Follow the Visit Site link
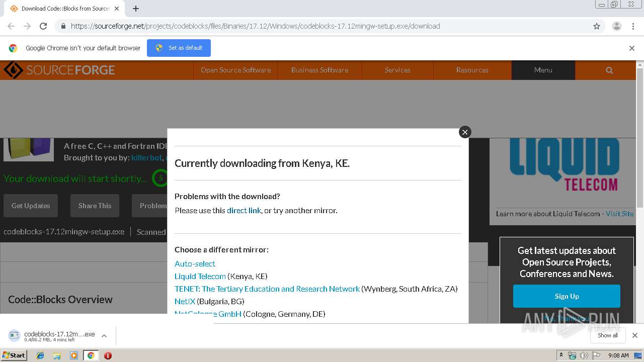Screen dimensions: 644x362 coord(619,214)
